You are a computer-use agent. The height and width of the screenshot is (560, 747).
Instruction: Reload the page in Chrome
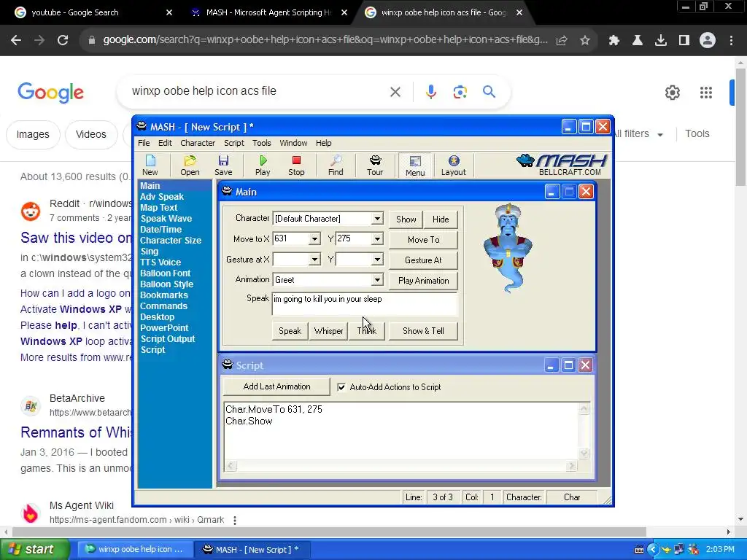pos(63,41)
